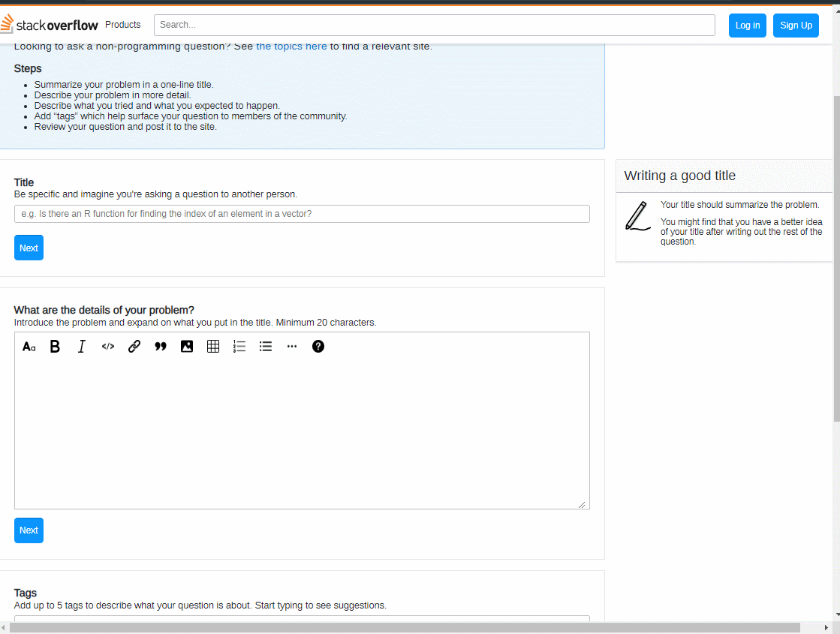840x634 pixels.
Task: Click the 'Tags' section label
Action: point(26,593)
